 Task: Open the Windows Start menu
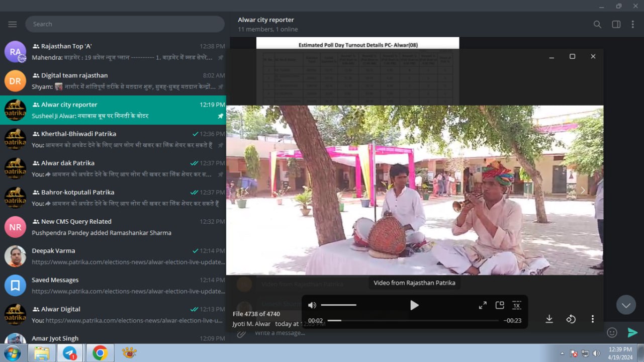(12, 353)
